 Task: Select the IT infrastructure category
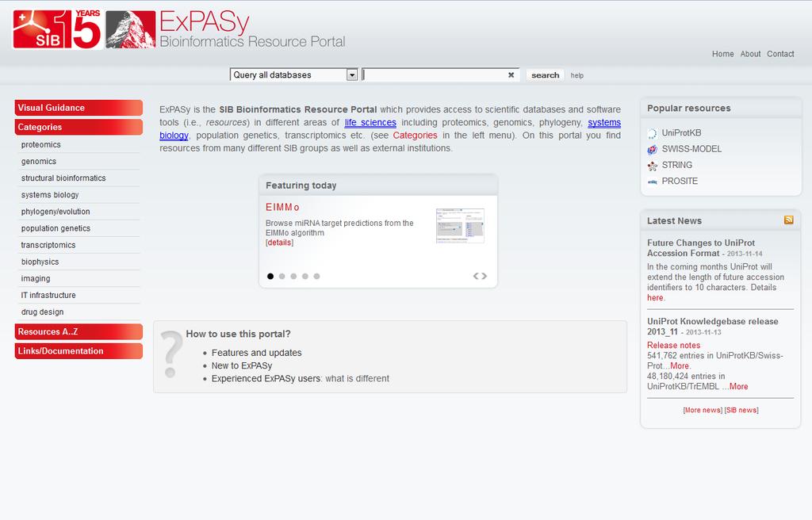[48, 295]
